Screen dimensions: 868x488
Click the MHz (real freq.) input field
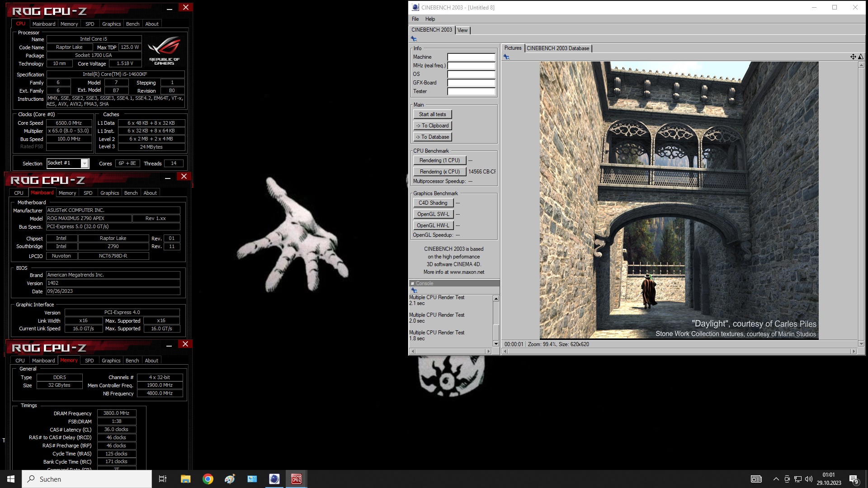(x=471, y=66)
